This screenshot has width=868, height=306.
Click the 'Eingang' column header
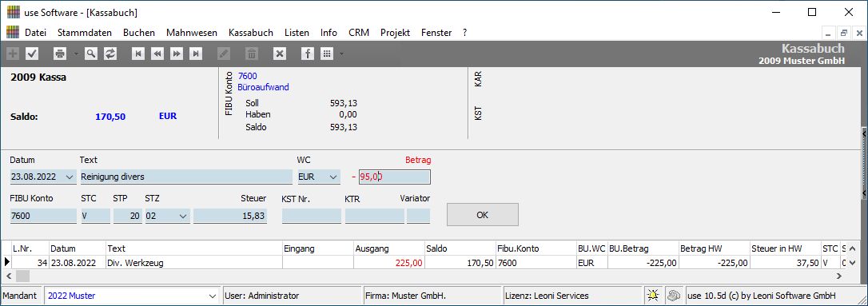pyautogui.click(x=318, y=249)
